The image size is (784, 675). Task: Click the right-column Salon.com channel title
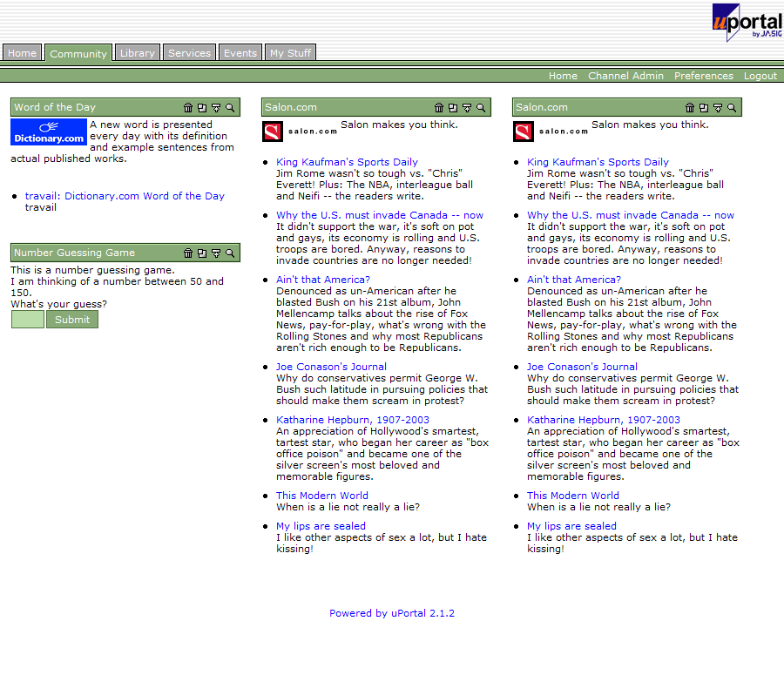542,107
